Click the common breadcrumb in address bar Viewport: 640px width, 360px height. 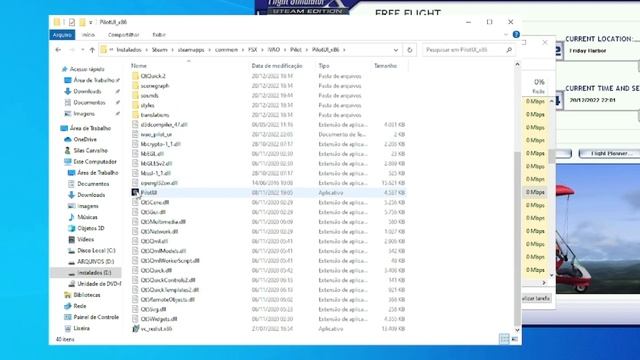[x=226, y=50]
